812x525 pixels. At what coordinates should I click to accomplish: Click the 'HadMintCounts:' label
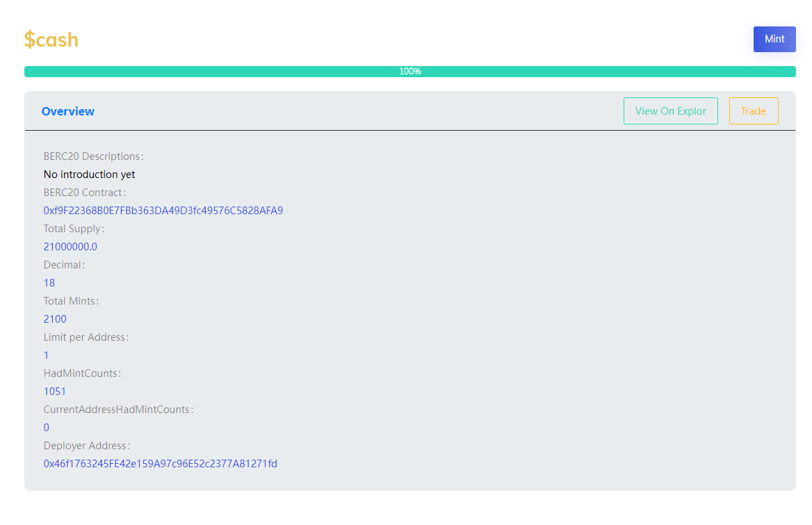coord(82,373)
